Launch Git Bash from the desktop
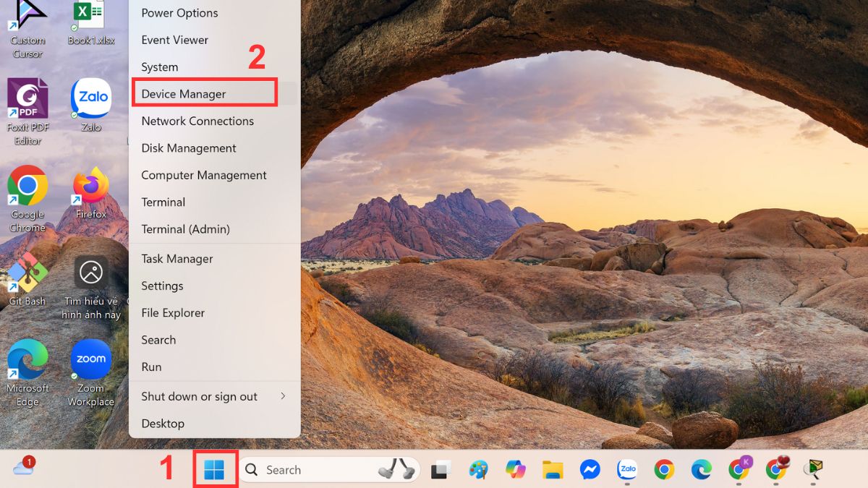 [x=27, y=275]
